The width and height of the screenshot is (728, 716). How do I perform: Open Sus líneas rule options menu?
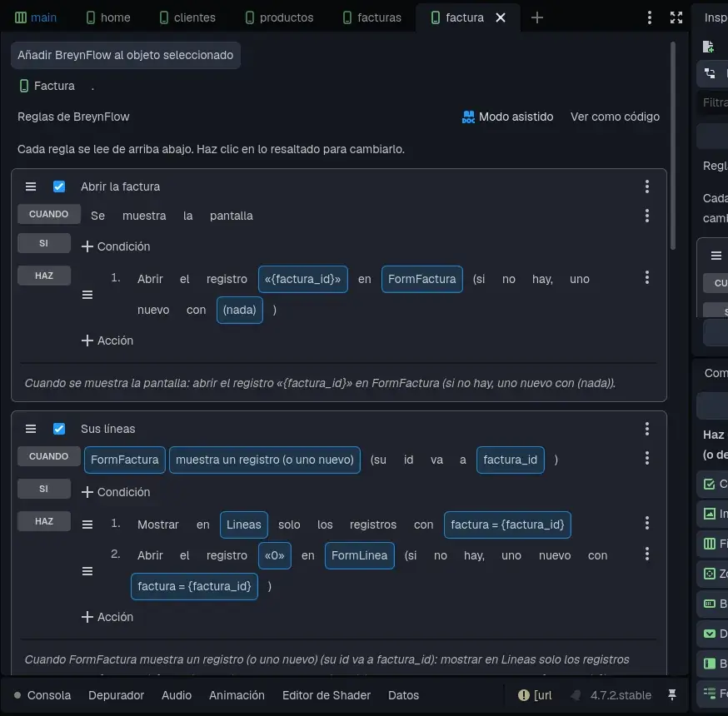click(646, 429)
